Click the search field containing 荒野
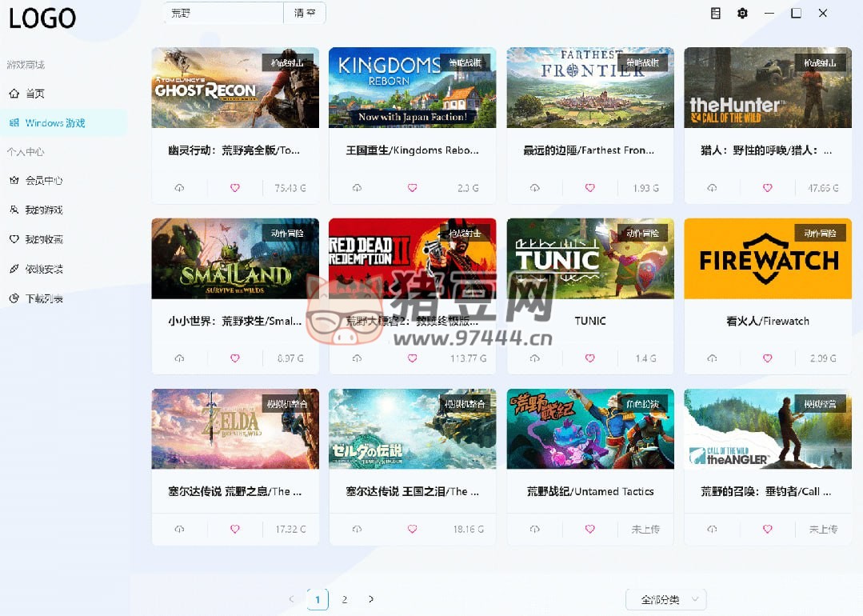Screen dimensions: 863x616 224,13
